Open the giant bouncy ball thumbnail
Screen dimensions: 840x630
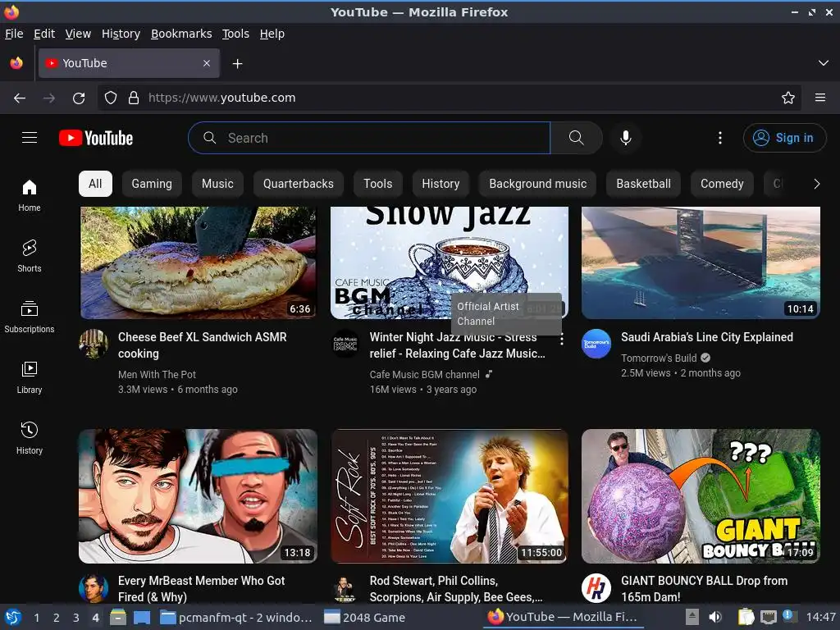pyautogui.click(x=701, y=496)
